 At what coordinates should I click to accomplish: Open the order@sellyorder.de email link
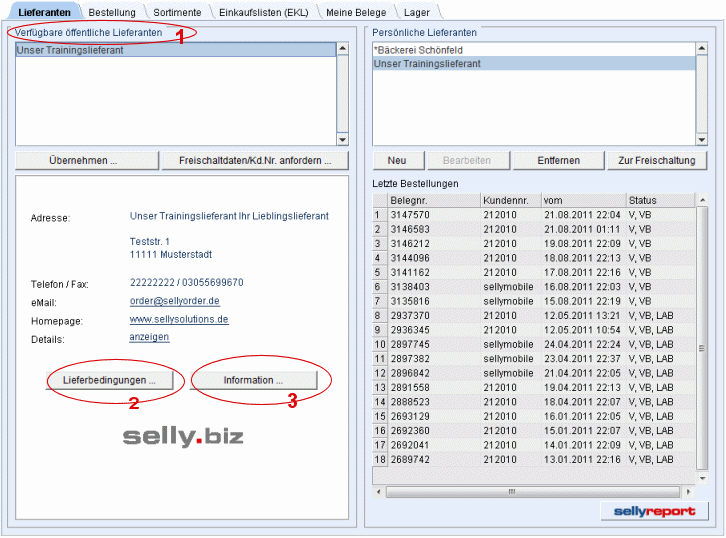[x=174, y=301]
